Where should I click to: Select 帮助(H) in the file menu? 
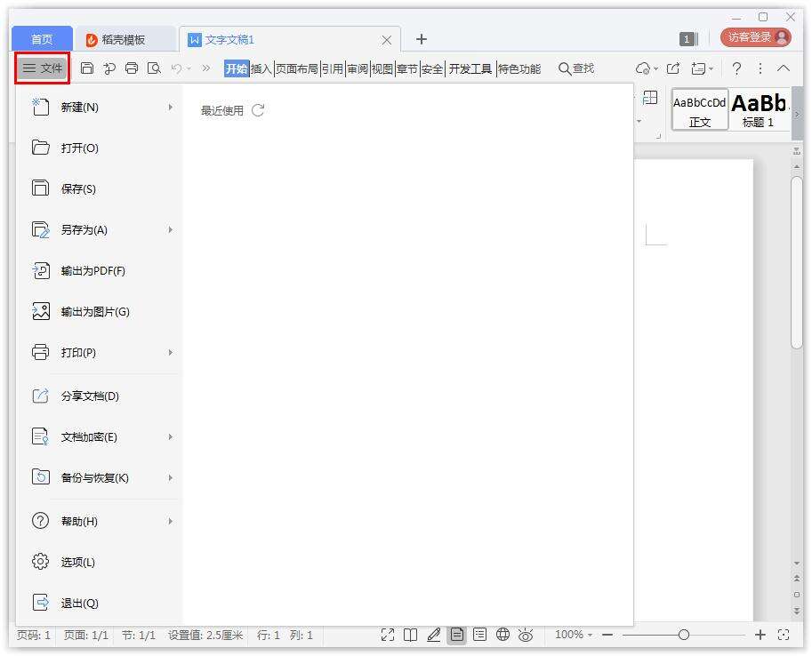[x=100, y=522]
